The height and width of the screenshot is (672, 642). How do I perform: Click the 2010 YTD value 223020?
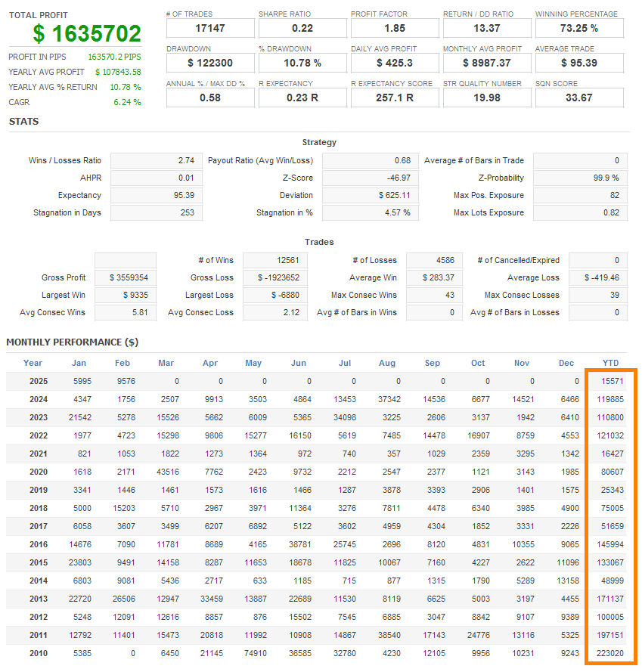coord(610,653)
